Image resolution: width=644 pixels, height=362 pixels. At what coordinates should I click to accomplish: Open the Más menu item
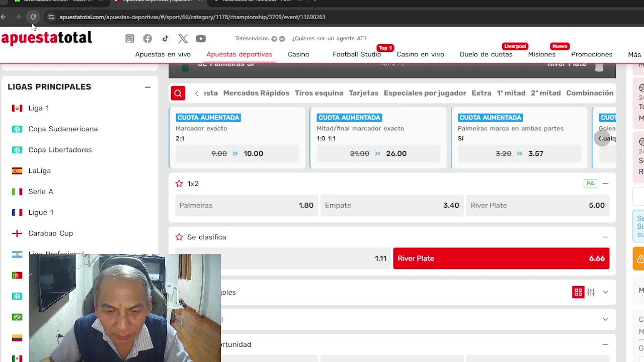pos(634,54)
